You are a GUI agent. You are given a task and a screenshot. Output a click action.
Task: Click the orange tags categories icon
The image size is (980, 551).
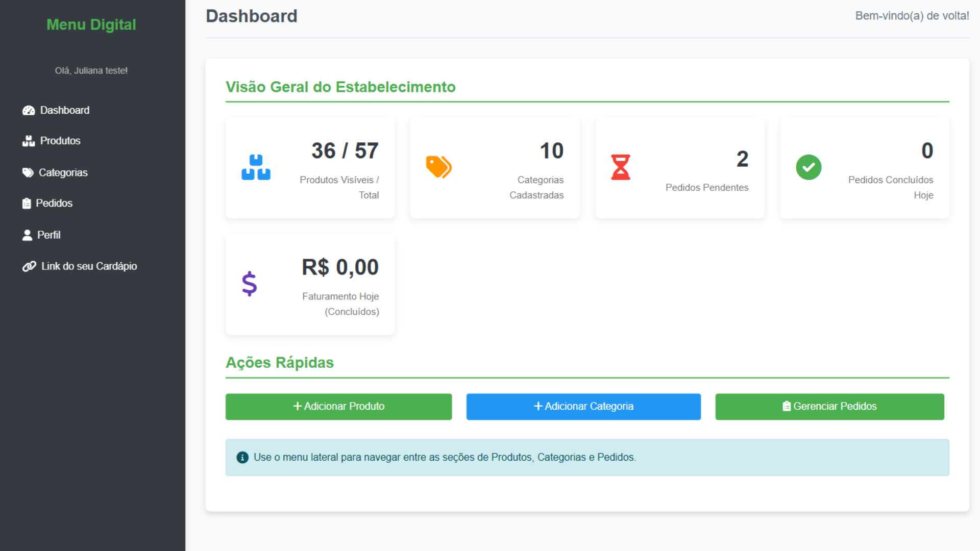[438, 167]
